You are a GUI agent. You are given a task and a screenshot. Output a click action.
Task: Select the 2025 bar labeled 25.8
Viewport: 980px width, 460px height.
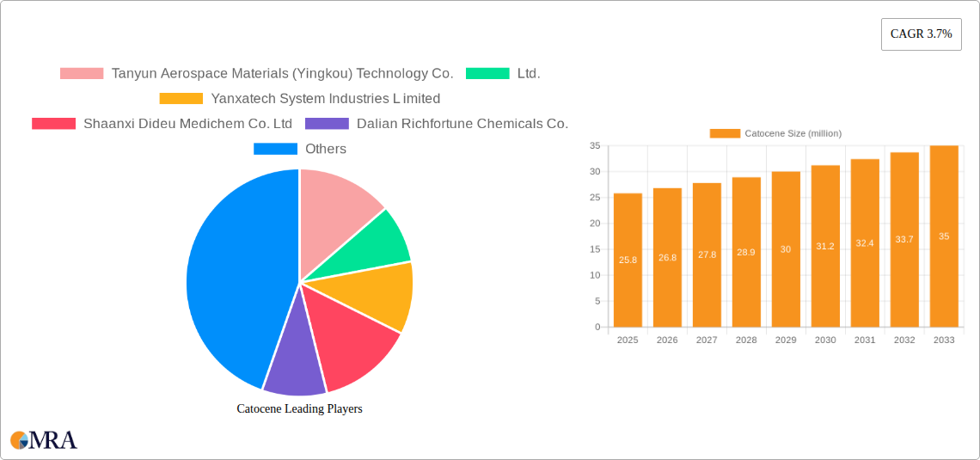(x=628, y=260)
